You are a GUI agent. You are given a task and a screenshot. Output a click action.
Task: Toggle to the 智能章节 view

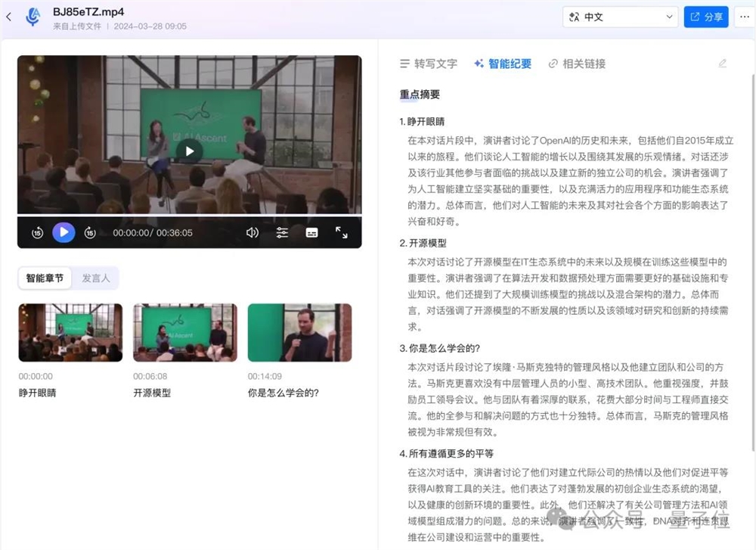click(44, 278)
